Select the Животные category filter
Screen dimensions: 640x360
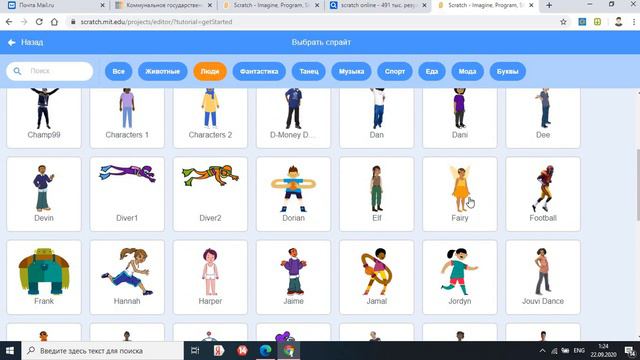(x=162, y=71)
